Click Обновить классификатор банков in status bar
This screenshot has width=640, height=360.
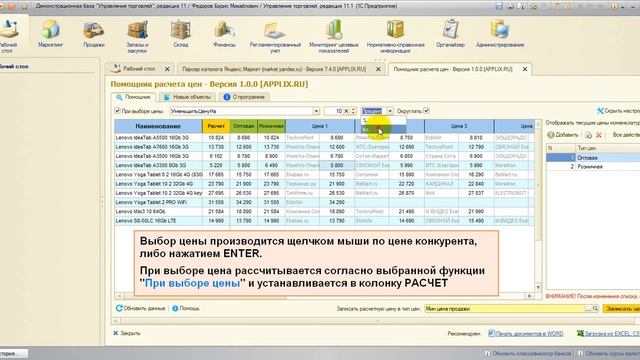coord(529,353)
